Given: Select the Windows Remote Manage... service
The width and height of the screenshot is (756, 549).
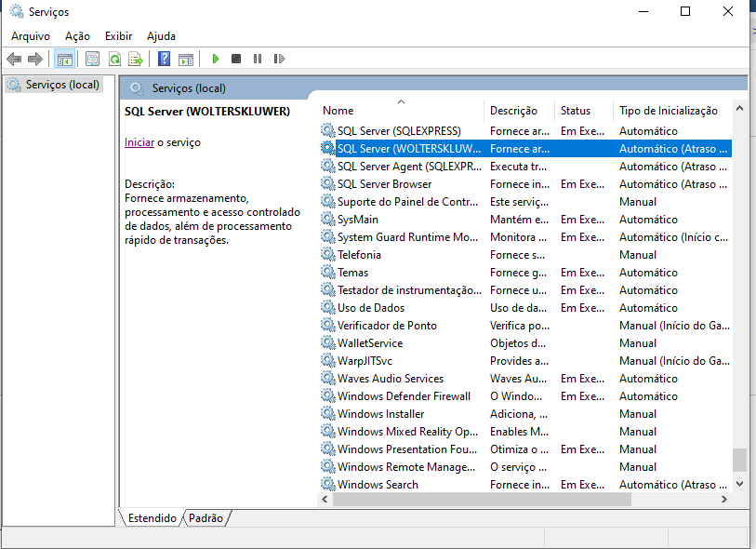Looking at the screenshot, I should pos(406,466).
